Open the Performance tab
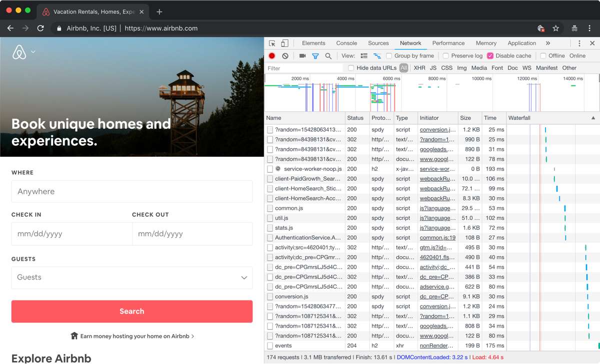 (448, 43)
